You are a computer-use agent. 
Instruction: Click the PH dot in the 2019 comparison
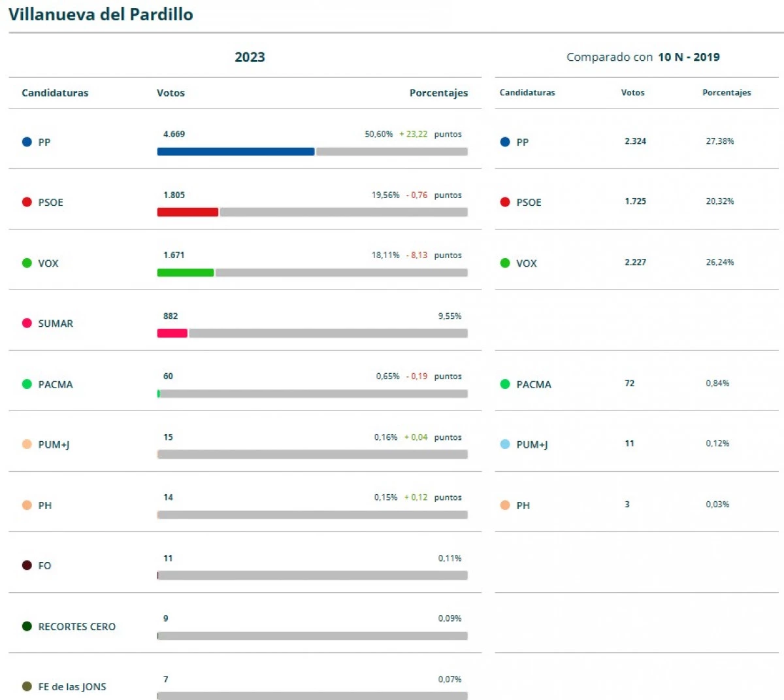point(505,505)
